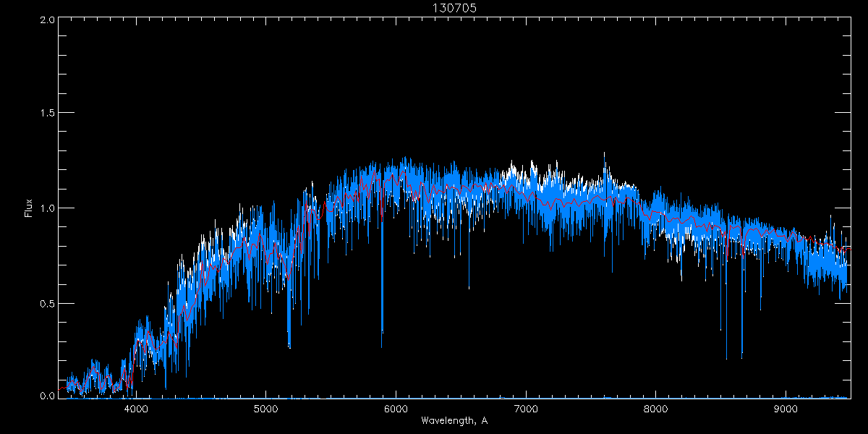Viewport: 868px width, 434px height.
Task: Click the 0.5 y-axis tick label
Action: [x=48, y=303]
